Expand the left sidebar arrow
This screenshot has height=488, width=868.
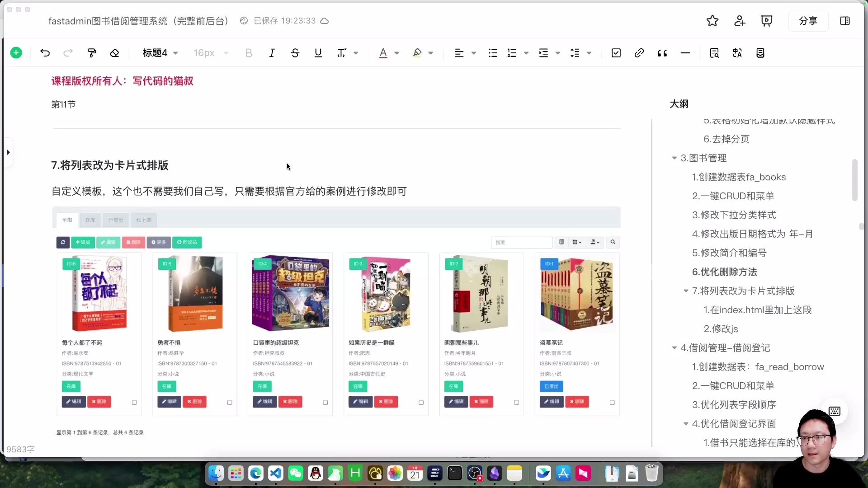click(8, 152)
